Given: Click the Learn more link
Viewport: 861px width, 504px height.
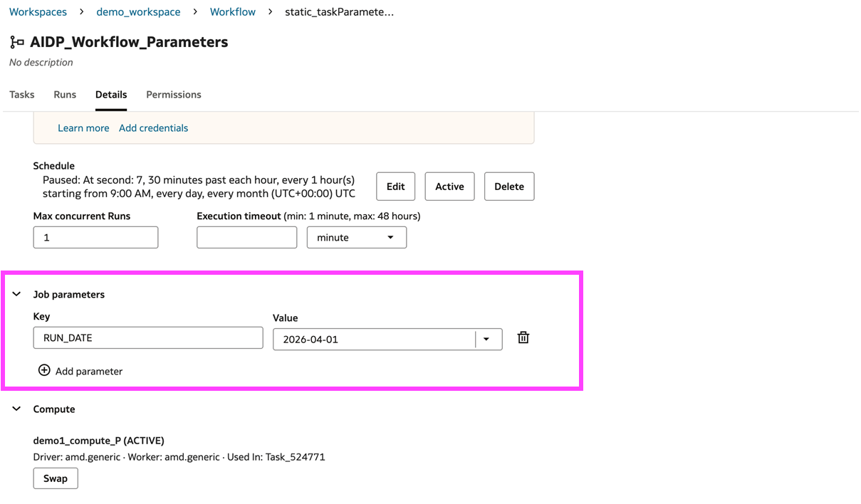Looking at the screenshot, I should [83, 128].
